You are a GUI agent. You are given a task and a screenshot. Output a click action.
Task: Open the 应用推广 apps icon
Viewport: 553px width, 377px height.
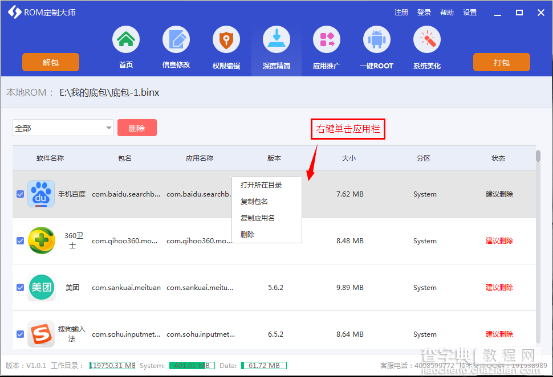tap(327, 39)
